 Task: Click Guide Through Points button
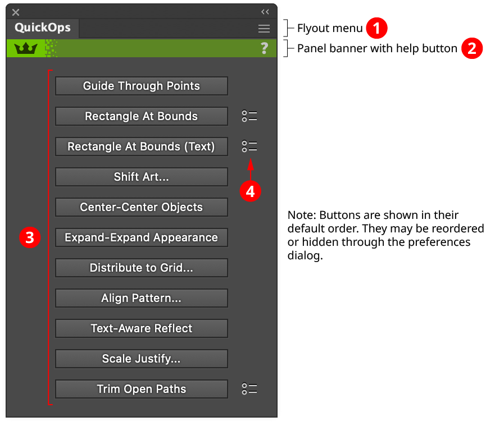coord(142,86)
